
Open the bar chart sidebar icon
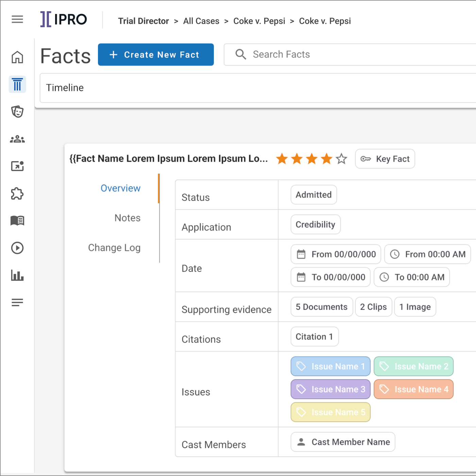(x=17, y=275)
